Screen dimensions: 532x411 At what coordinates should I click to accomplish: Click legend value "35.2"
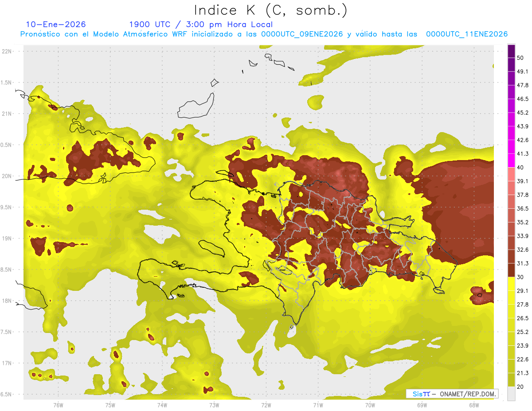(523, 223)
